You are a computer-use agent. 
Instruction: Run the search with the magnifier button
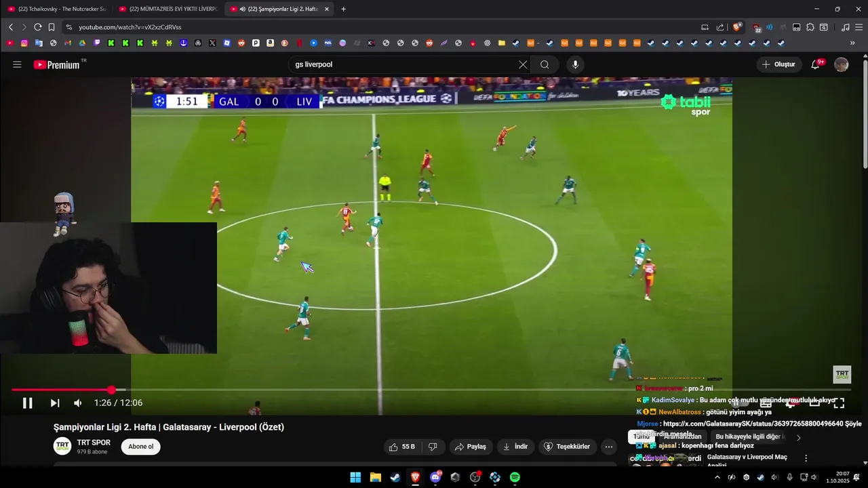(545, 64)
